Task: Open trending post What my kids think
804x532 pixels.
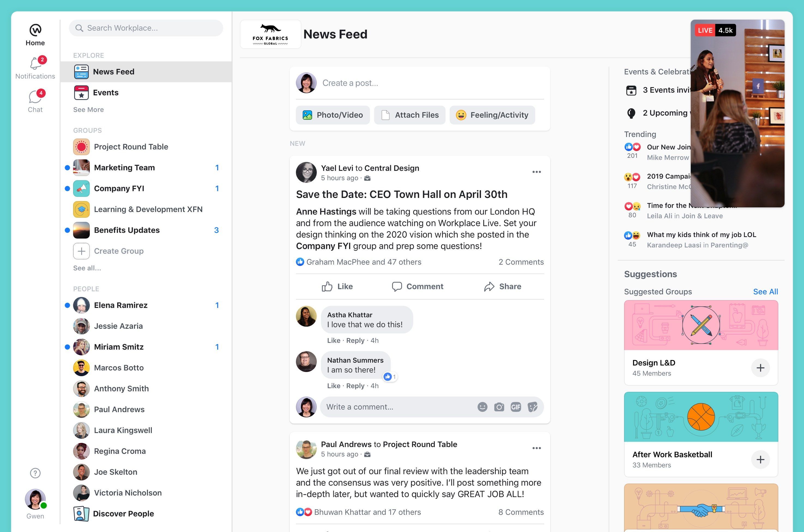Action: pos(701,235)
